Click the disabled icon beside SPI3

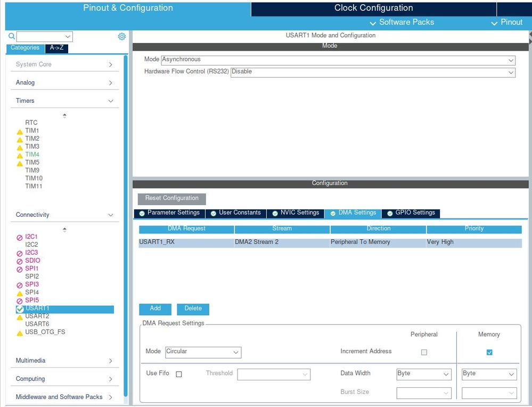[x=19, y=285]
